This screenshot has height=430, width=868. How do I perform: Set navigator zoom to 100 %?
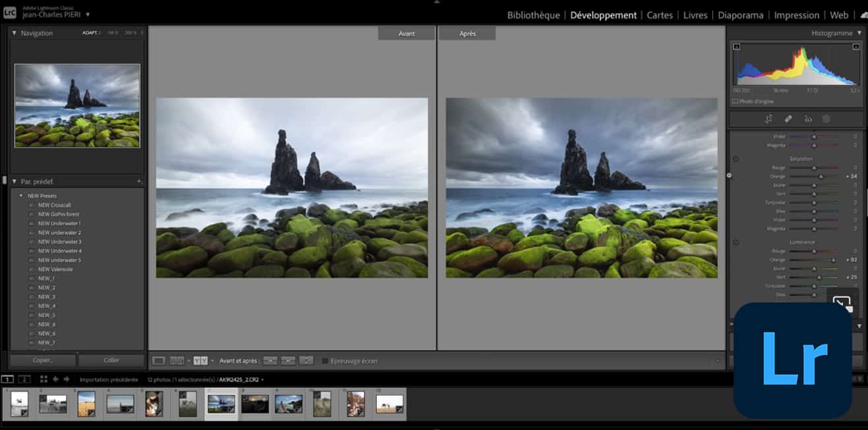tap(113, 33)
